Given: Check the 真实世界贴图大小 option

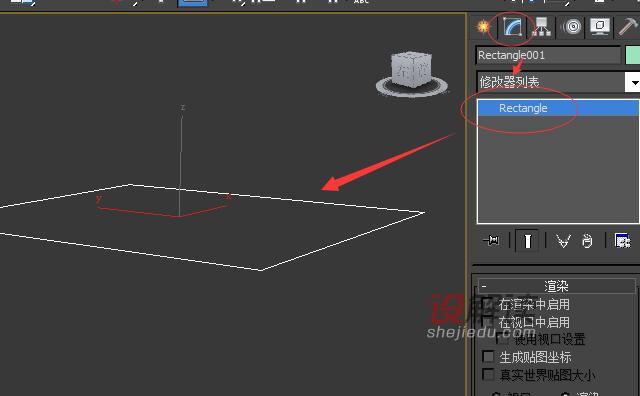Looking at the screenshot, I should click(488, 374).
